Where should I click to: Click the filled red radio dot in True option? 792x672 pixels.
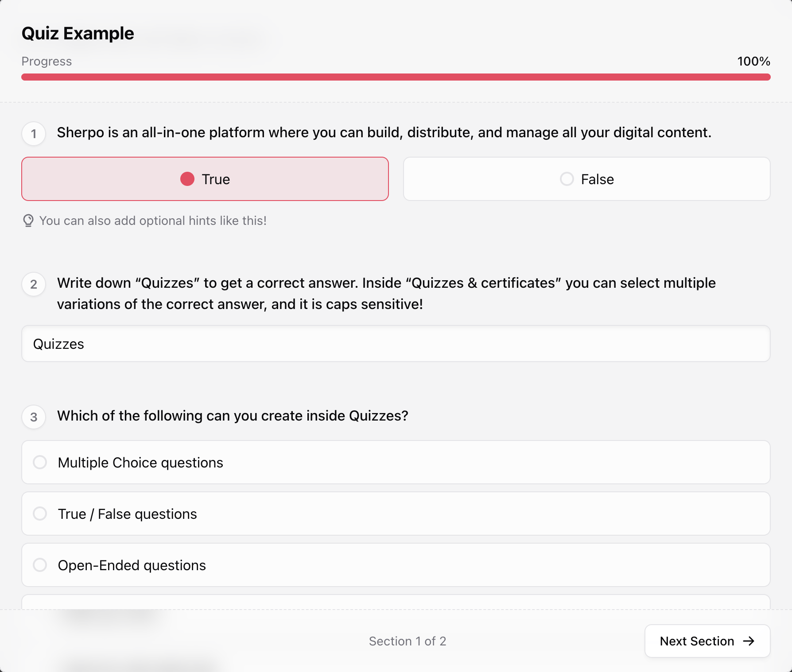187,179
